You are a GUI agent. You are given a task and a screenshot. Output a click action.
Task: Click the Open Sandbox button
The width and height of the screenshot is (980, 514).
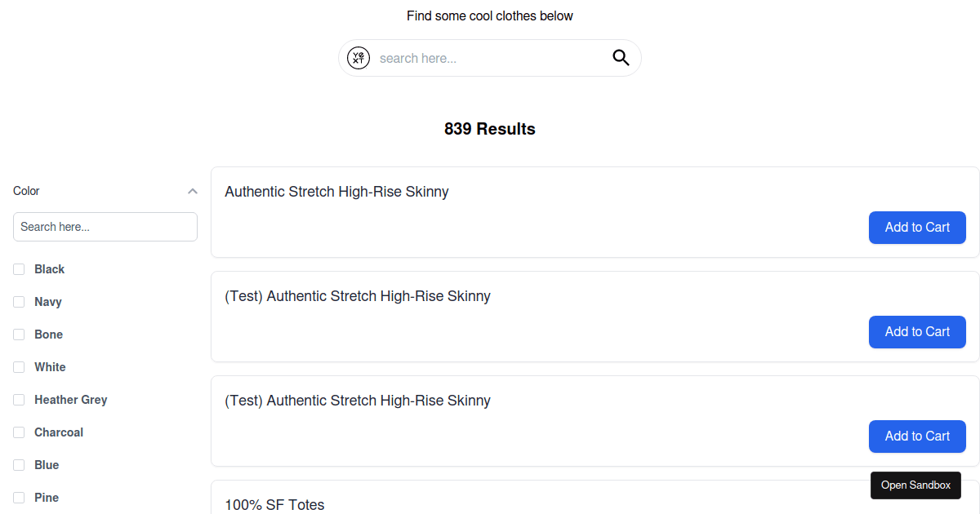[x=915, y=485]
